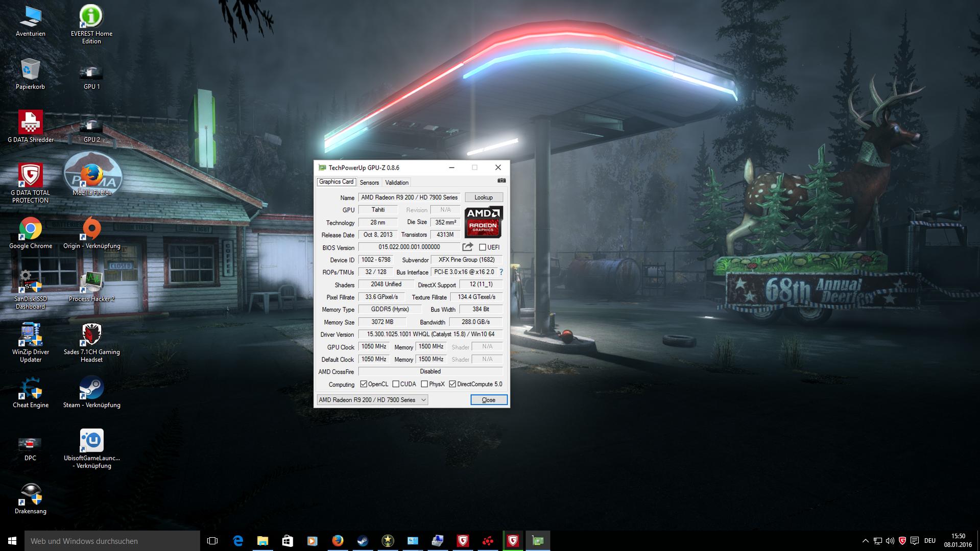This screenshot has width=980, height=551.
Task: Open the clock and date flyout
Action: click(x=958, y=541)
